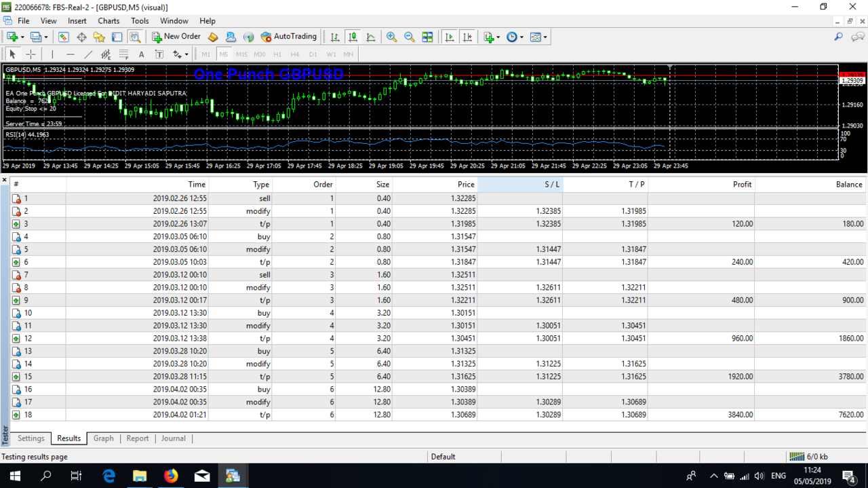Select the Draw Text Label tool
The width and height of the screenshot is (868, 488).
(159, 54)
